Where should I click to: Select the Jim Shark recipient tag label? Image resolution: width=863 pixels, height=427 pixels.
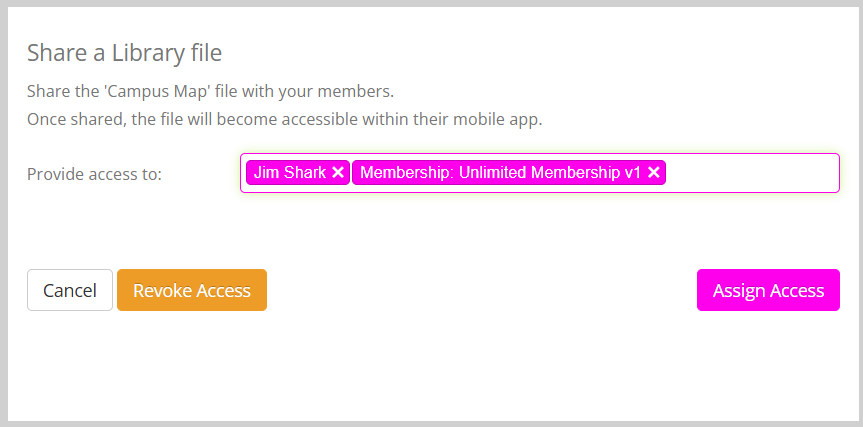pyautogui.click(x=289, y=173)
